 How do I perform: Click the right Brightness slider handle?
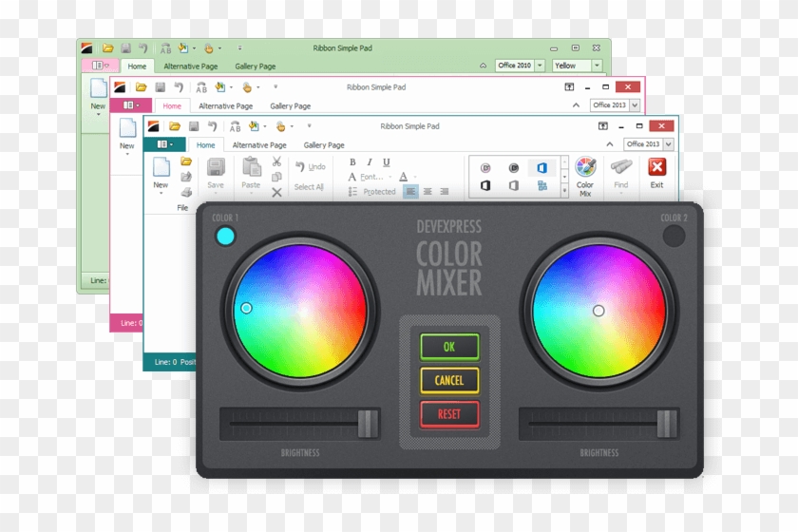(667, 424)
